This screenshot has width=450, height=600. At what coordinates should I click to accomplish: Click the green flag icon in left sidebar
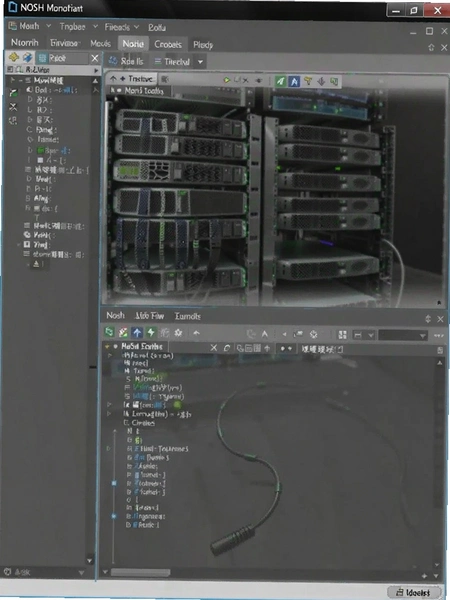(13, 92)
